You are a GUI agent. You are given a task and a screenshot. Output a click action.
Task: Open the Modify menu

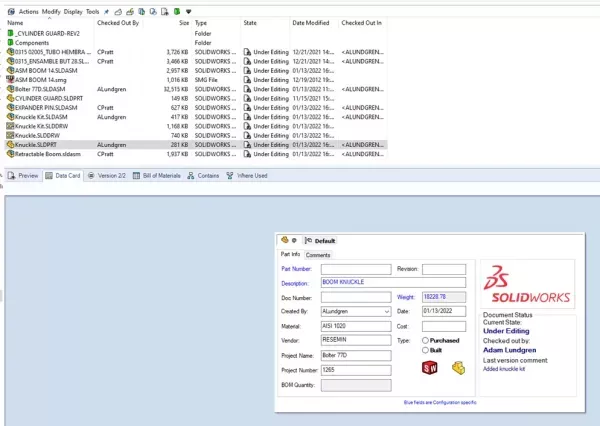(51, 12)
